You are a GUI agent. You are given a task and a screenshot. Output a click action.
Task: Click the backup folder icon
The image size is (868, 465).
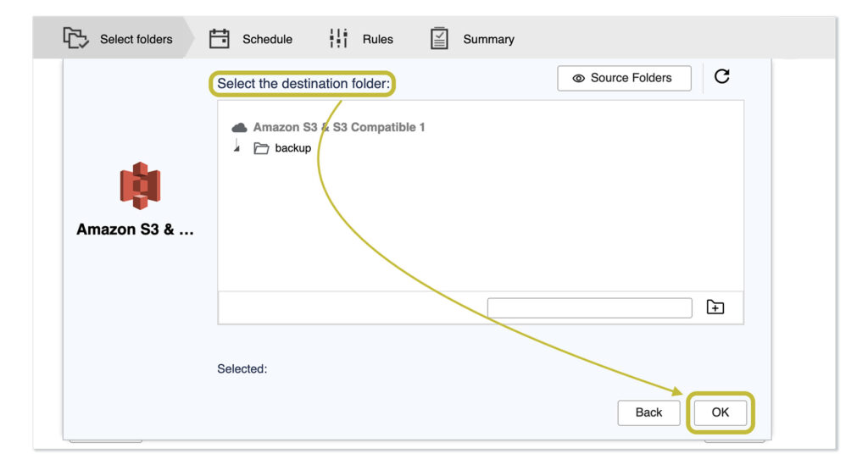[262, 148]
